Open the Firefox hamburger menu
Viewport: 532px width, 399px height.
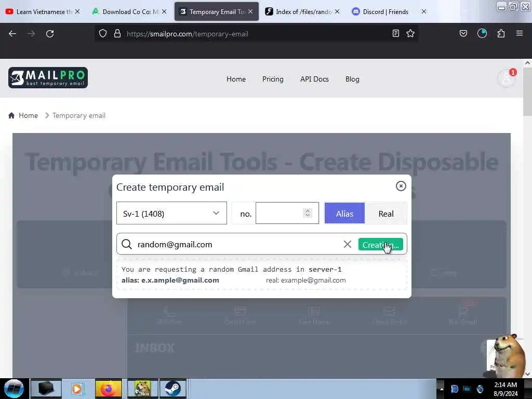click(x=520, y=33)
